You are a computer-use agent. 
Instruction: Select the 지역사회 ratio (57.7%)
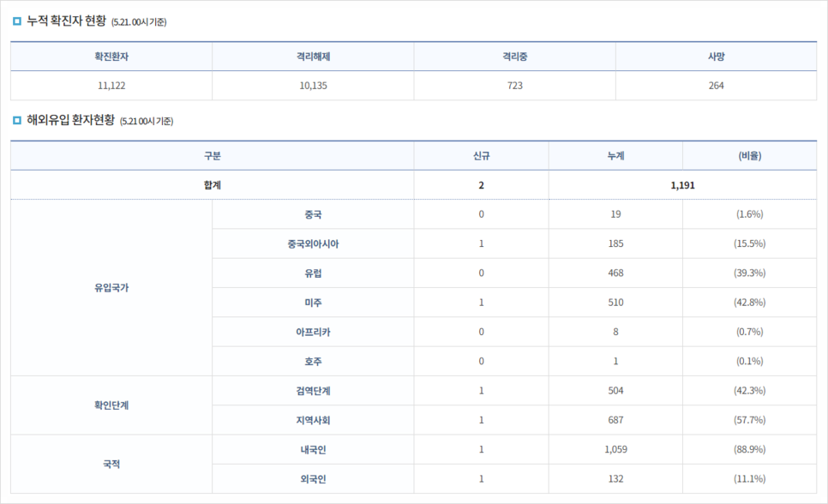tap(750, 421)
